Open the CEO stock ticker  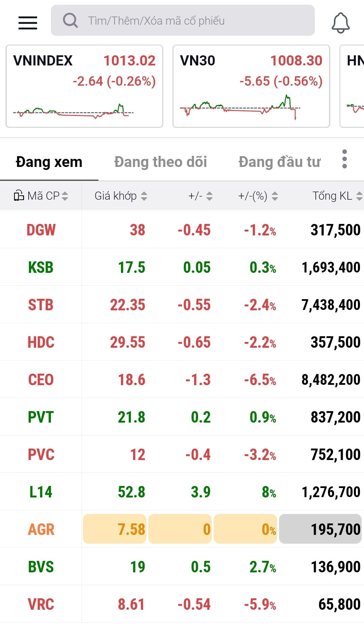41,380
